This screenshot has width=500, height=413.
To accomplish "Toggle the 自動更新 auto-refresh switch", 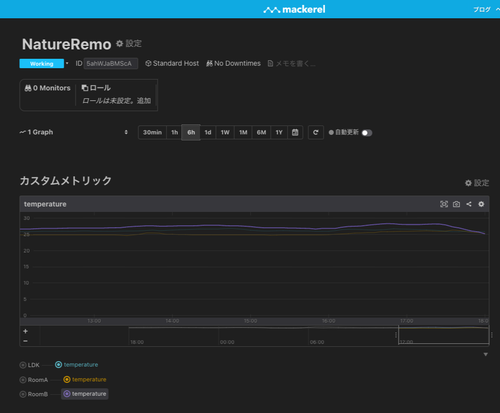I will (x=367, y=133).
